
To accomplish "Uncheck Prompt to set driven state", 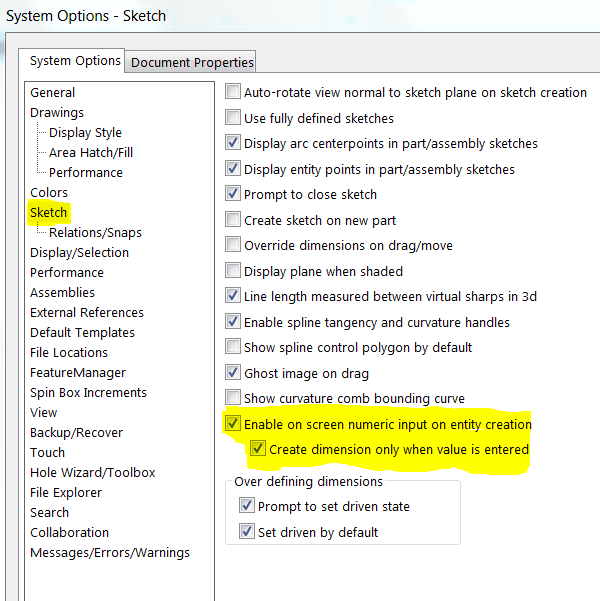I will pos(247,506).
